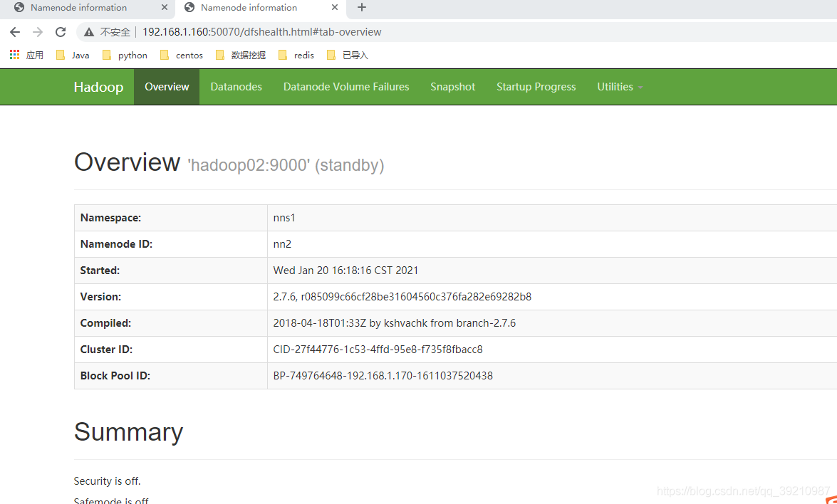Click the Compiled value by kshvachk
Viewport: 837px width, 504px height.
[x=395, y=323]
